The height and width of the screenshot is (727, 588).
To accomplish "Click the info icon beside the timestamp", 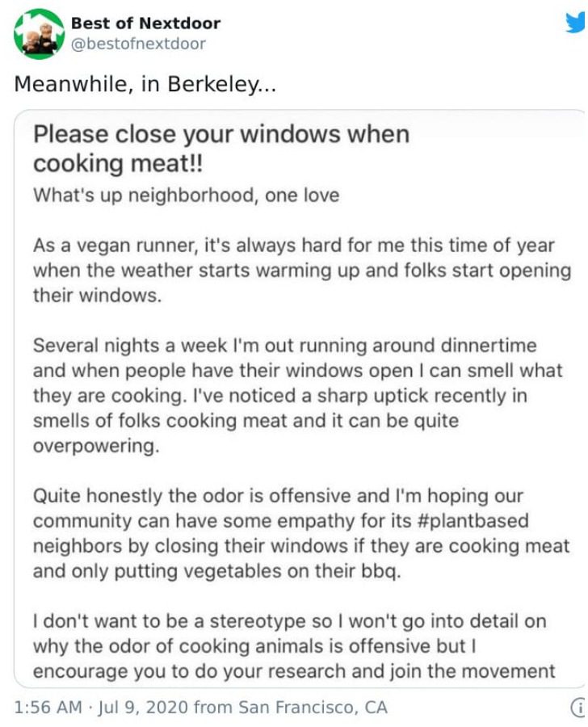I will tap(577, 708).
